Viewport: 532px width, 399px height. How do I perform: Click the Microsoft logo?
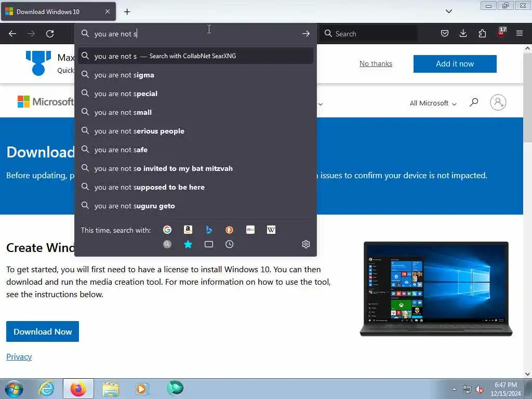46,101
